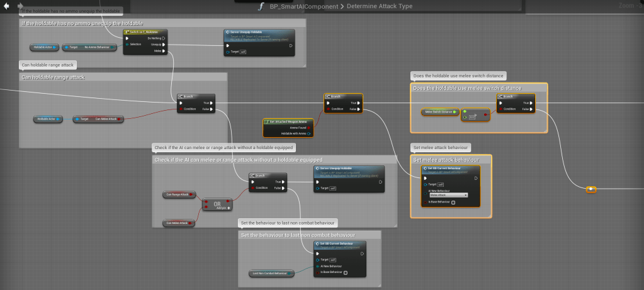Click the back navigation arrow
Screen dimensions: 644x290
click(6, 6)
